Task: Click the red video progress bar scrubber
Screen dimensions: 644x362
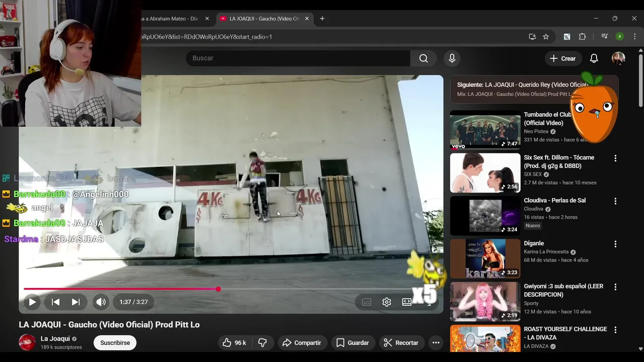Action: click(218, 289)
